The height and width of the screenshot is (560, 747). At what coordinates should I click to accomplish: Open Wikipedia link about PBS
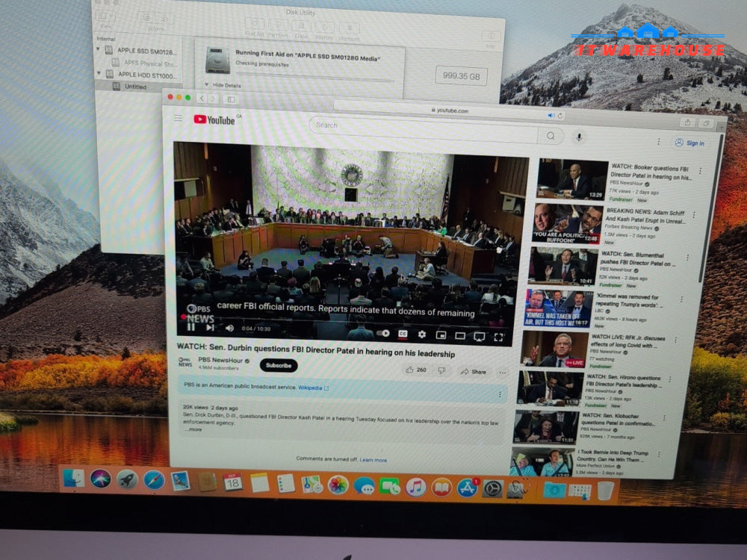tap(313, 388)
